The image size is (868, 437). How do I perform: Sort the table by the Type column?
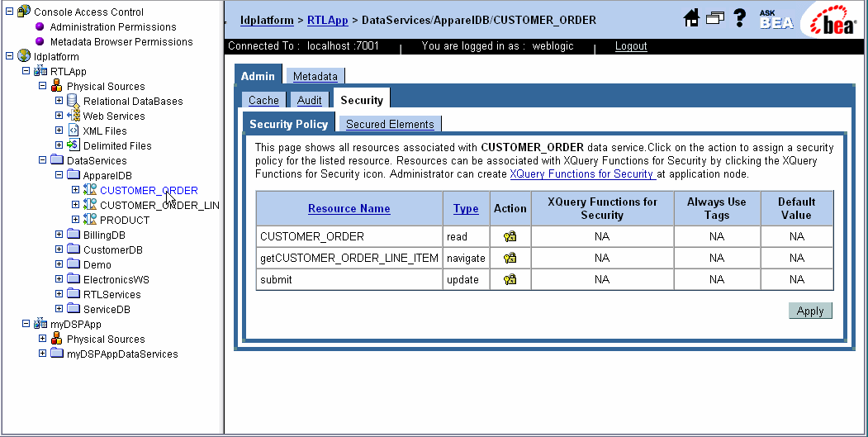(466, 208)
